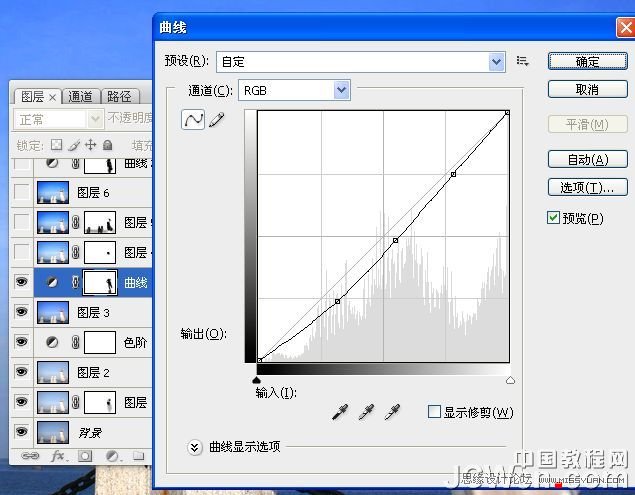
Task: Pick the gray point eyedropper
Action: [367, 412]
